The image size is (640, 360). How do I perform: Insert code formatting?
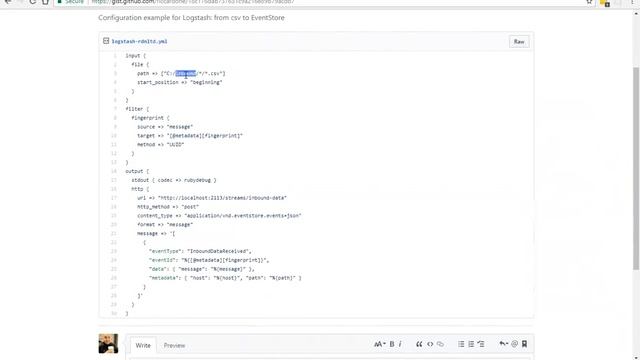(x=430, y=344)
